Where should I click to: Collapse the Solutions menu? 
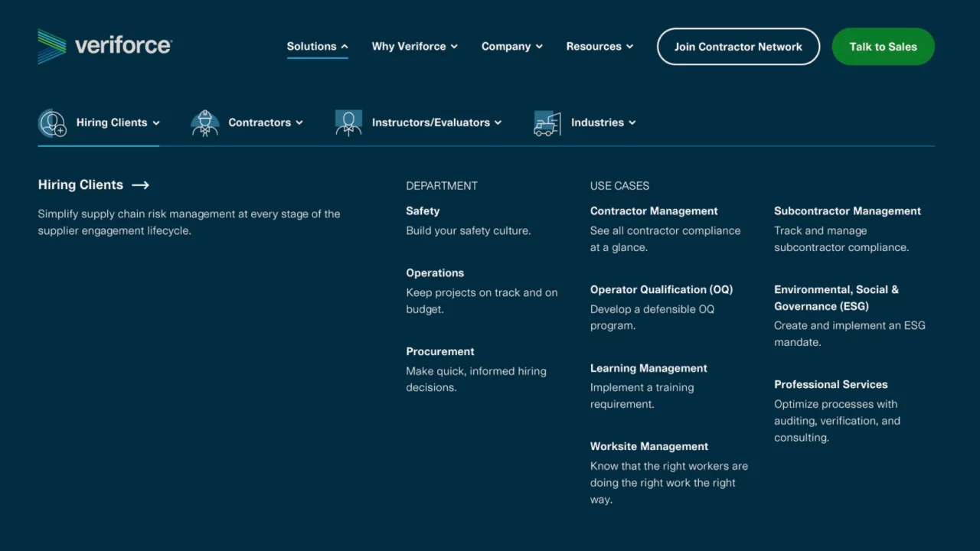click(x=317, y=47)
